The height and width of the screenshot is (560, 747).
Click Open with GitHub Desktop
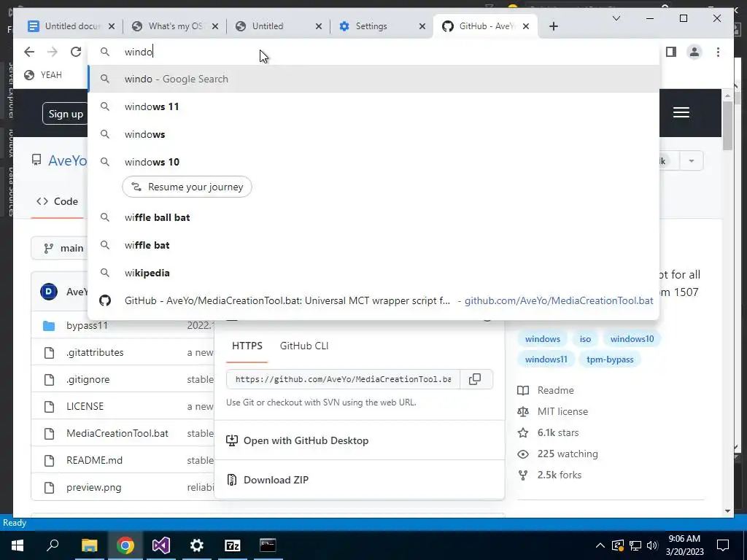tap(297, 440)
